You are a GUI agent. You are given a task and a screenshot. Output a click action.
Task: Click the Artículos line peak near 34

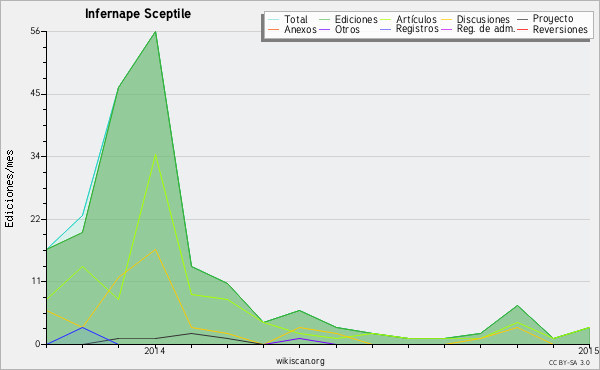[x=155, y=154]
